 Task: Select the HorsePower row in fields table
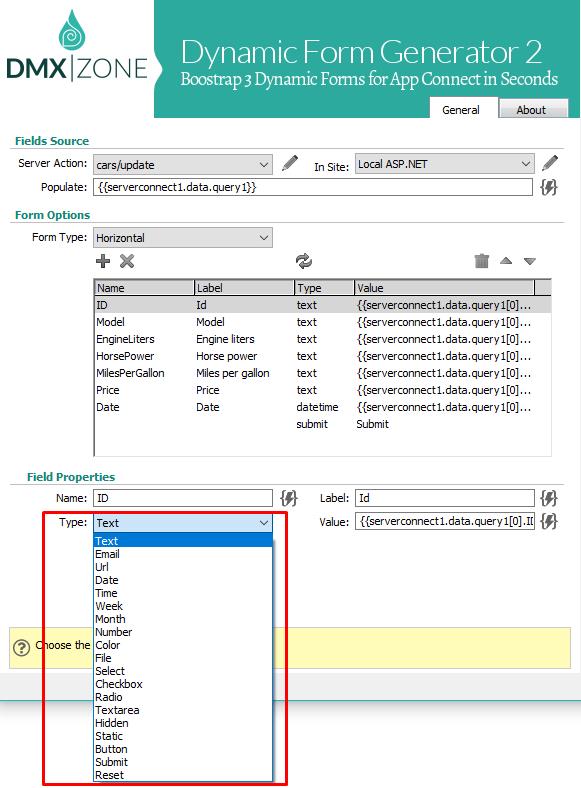pos(323,356)
